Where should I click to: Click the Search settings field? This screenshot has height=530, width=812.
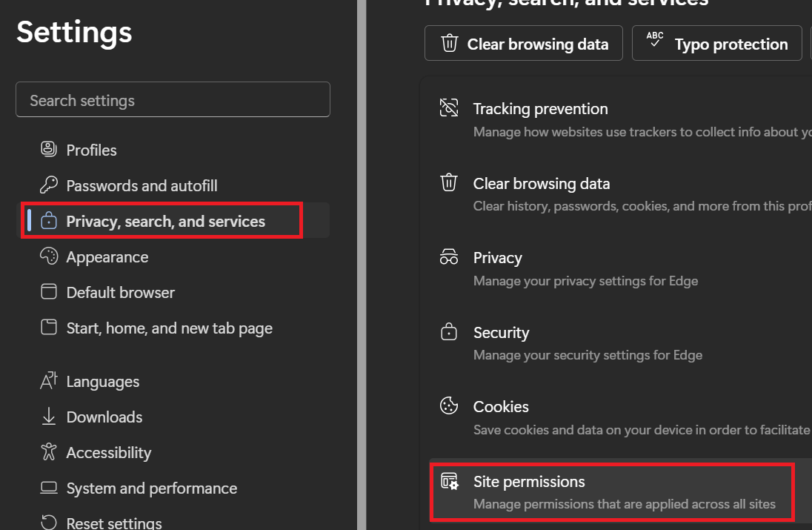(173, 100)
